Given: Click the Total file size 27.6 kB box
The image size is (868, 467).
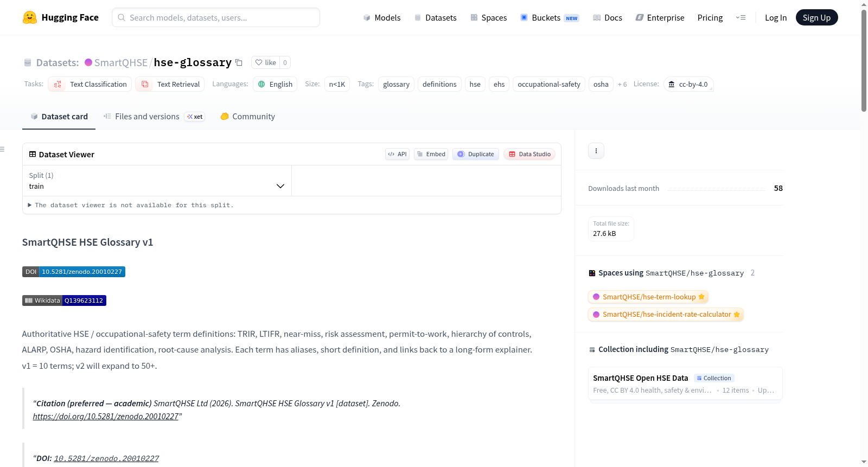Looking at the screenshot, I should [611, 229].
